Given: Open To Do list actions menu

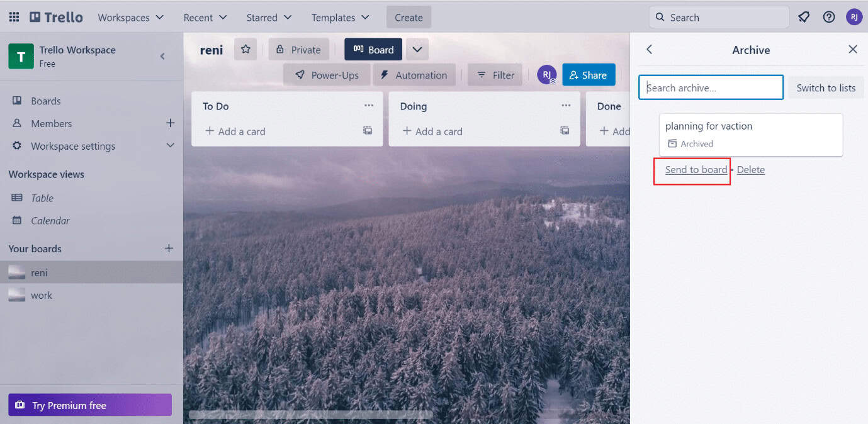Looking at the screenshot, I should point(369,106).
